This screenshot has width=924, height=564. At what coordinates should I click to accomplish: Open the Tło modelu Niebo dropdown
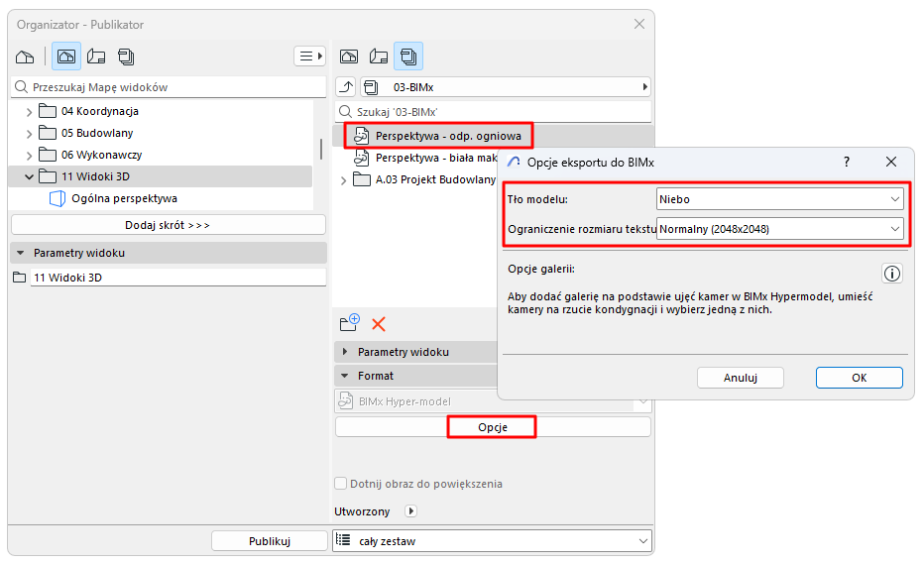(779, 199)
